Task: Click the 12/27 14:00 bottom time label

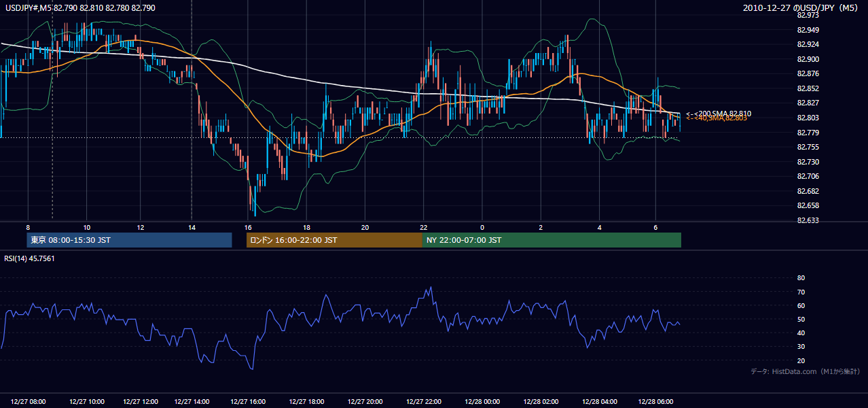Action: [x=192, y=402]
